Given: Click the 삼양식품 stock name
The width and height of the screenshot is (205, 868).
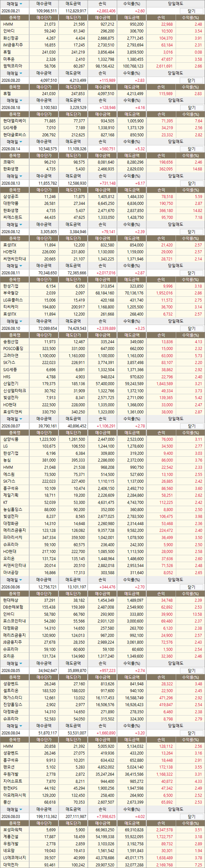Looking at the screenshot, I should pyautogui.click(x=11, y=439).
